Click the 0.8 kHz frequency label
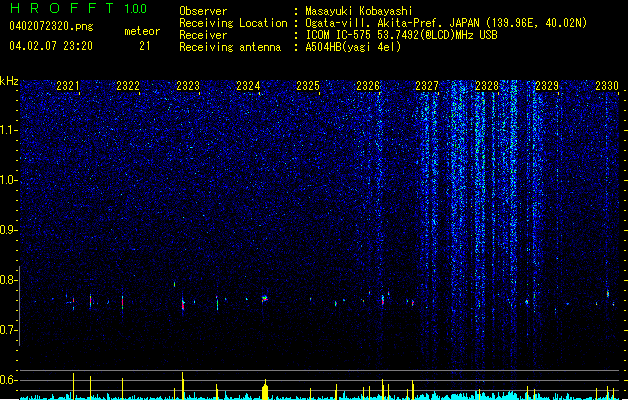Image resolution: width=629 pixels, height=400 pixels. pos(9,280)
